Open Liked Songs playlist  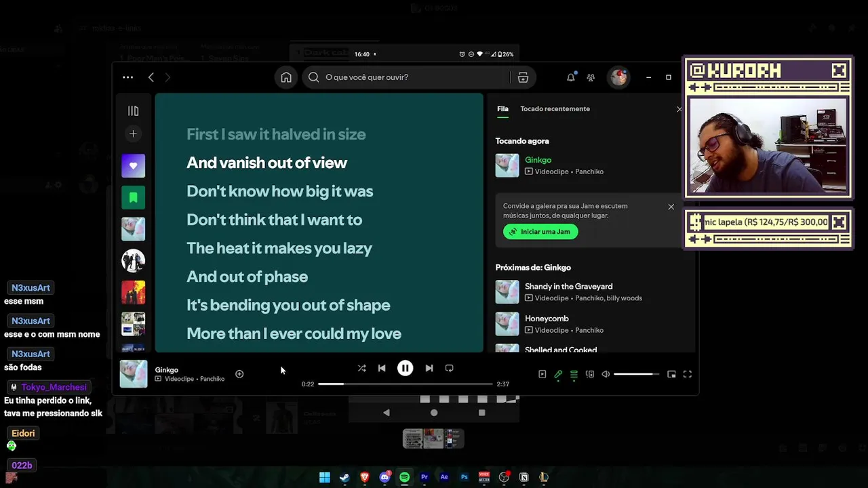[133, 166]
